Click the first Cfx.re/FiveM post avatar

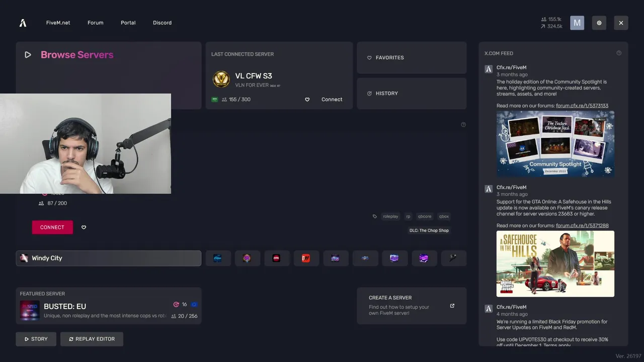click(x=489, y=69)
